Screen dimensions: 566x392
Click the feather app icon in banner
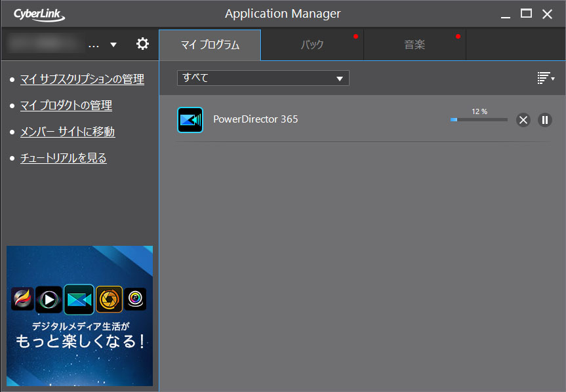22,299
